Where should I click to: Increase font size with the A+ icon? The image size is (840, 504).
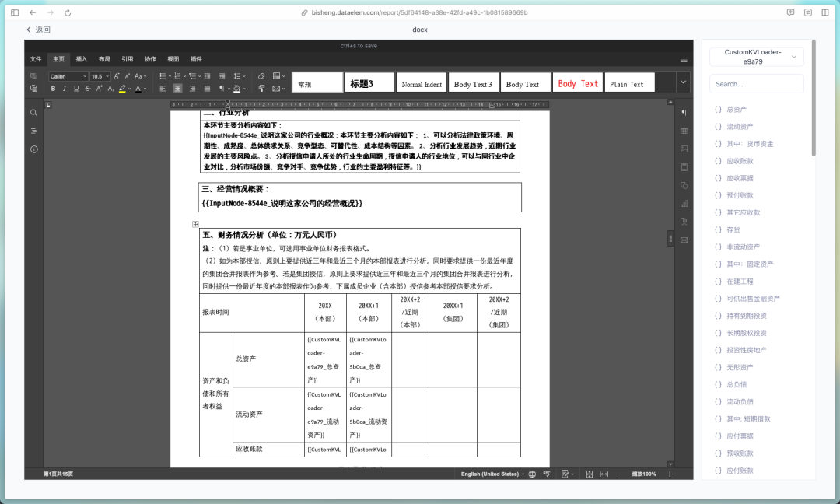click(116, 76)
